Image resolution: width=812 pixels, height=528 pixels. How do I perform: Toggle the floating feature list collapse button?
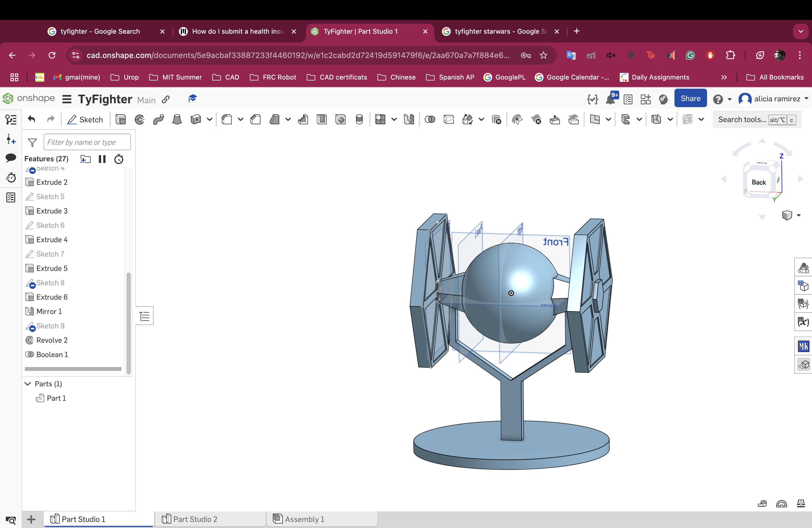tap(144, 316)
